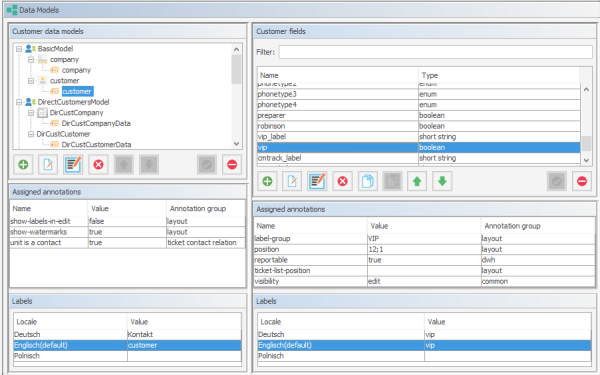
Task: Click the green plus icon under customer fields
Action: tap(267, 181)
